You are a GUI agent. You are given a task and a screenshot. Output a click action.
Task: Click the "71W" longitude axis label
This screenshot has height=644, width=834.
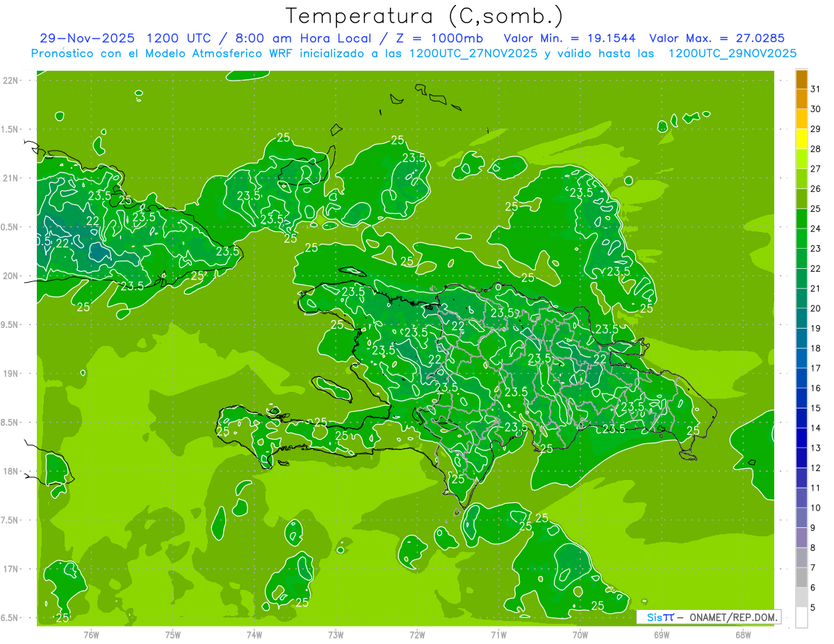[x=498, y=634]
